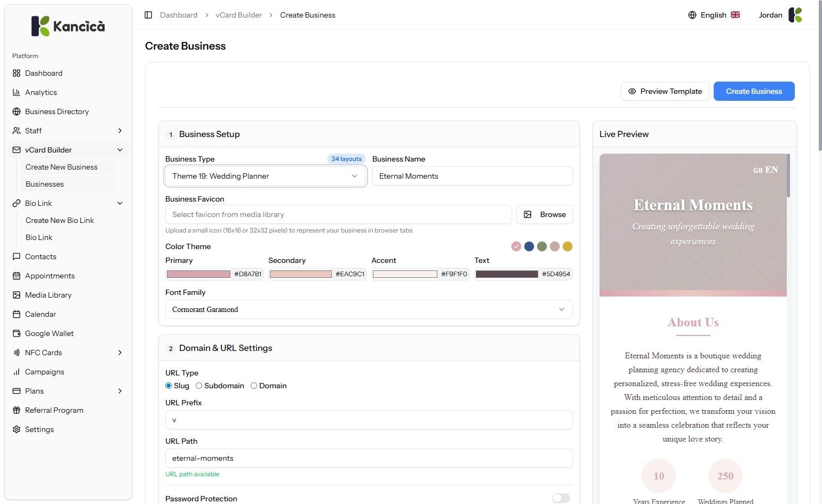
Task: Click the Appointments calendar icon
Action: (x=17, y=276)
